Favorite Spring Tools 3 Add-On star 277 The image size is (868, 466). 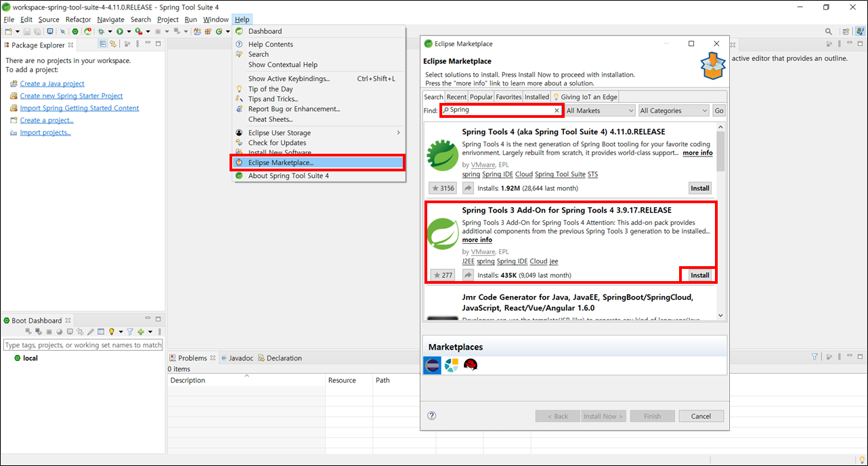point(443,275)
